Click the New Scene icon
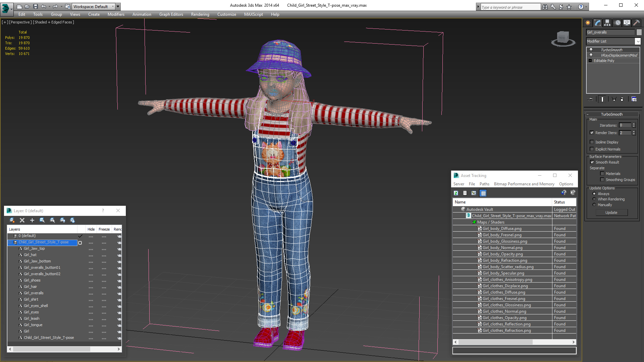 point(19,6)
